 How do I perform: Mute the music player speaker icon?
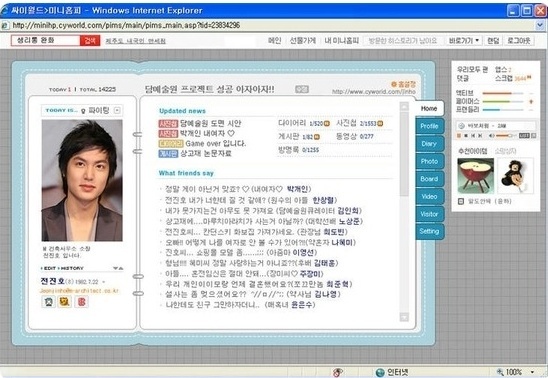pyautogui.click(x=492, y=136)
